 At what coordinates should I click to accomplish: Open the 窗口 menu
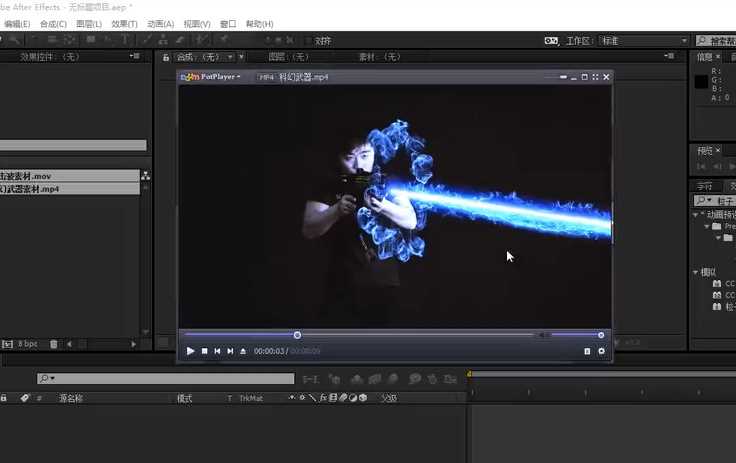point(228,24)
